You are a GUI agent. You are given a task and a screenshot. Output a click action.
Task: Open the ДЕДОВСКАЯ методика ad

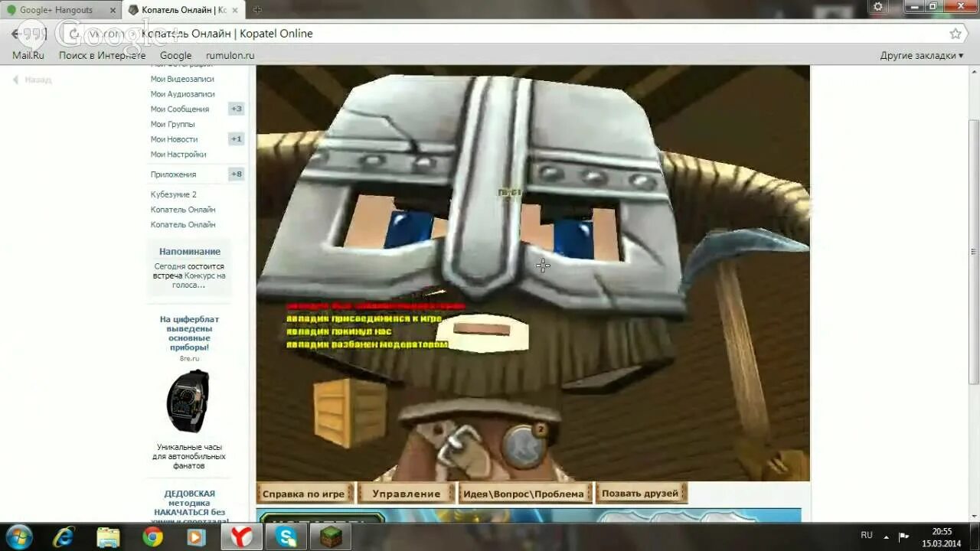pos(189,507)
